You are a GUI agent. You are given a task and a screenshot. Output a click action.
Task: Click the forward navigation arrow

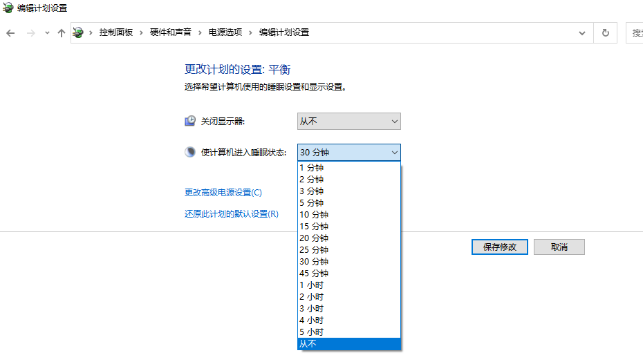(x=30, y=33)
